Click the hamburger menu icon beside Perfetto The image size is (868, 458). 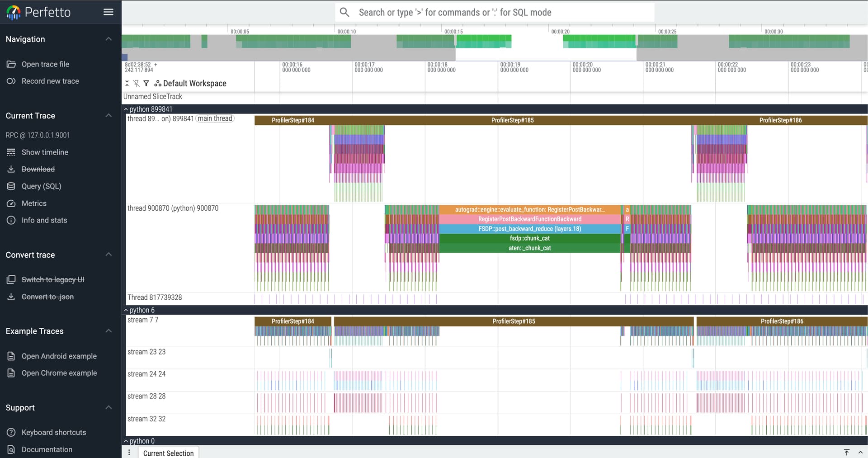point(108,12)
